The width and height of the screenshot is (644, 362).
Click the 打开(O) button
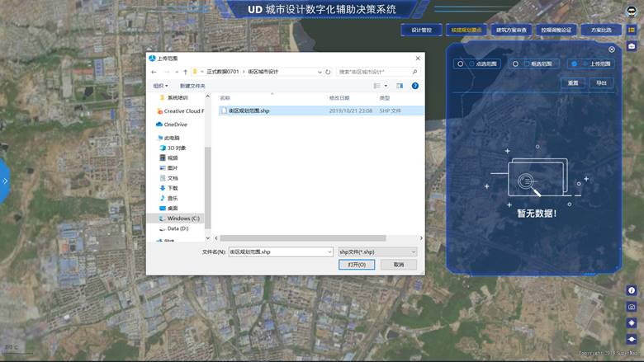(357, 265)
